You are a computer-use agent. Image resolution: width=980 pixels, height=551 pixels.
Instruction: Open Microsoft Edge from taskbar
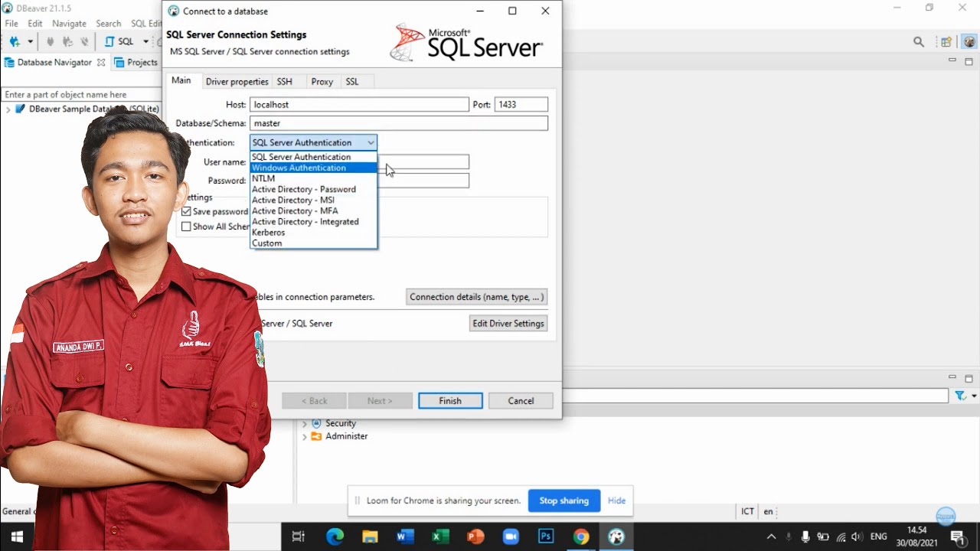point(335,536)
